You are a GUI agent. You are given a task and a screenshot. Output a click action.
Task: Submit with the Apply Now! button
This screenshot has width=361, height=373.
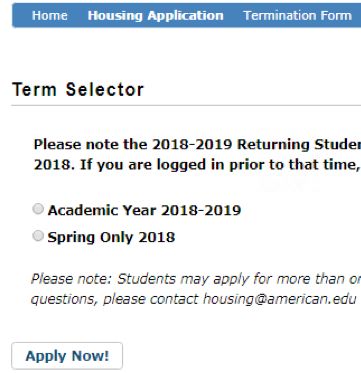(x=67, y=356)
